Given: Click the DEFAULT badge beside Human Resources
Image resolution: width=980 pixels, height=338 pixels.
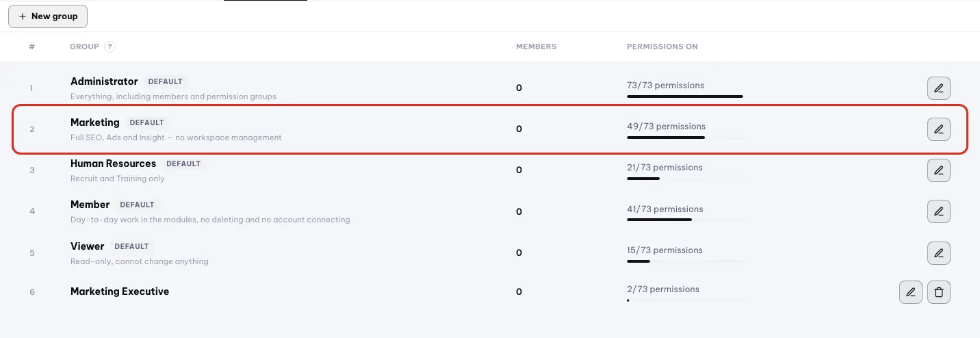Looking at the screenshot, I should click(x=183, y=164).
